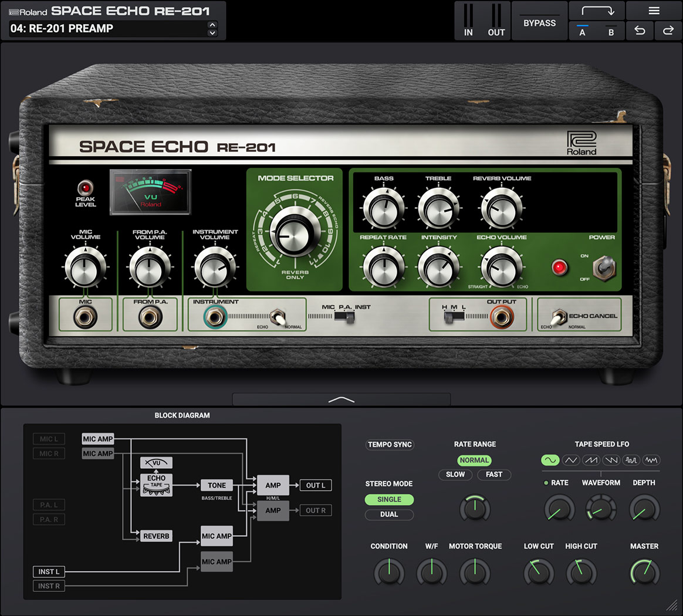Switch to the B setting slot
Image resolution: width=683 pixels, height=616 pixels.
tap(610, 31)
